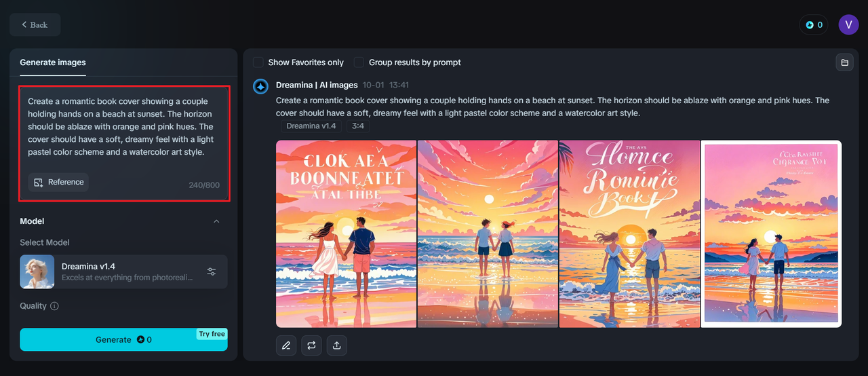Open the credits counter showing 0
This screenshot has height=376, width=868.
[x=814, y=25]
